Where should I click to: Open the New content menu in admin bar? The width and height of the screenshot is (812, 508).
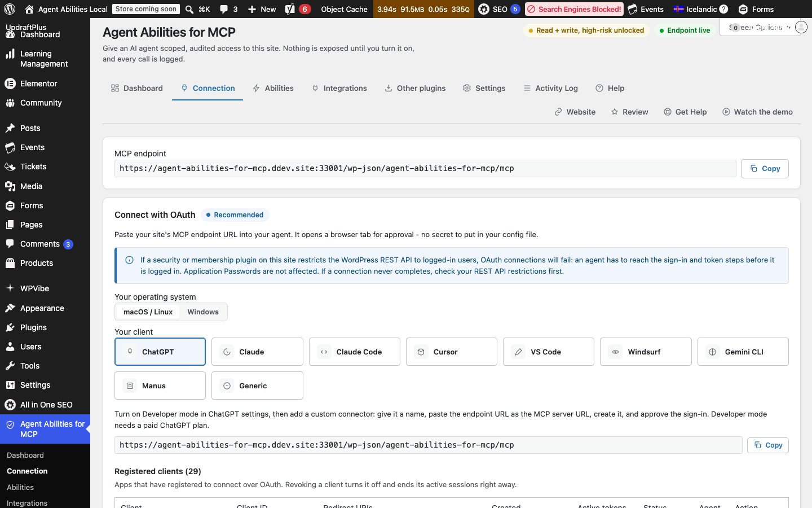[x=262, y=9]
